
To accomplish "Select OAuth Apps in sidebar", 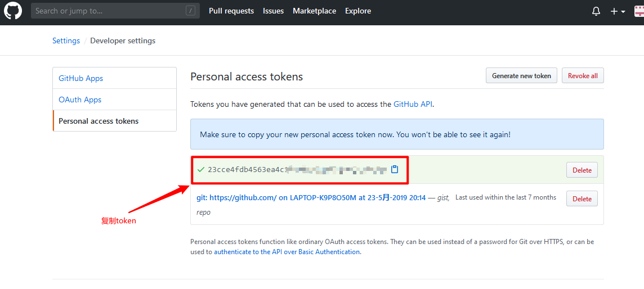I will pyautogui.click(x=80, y=100).
